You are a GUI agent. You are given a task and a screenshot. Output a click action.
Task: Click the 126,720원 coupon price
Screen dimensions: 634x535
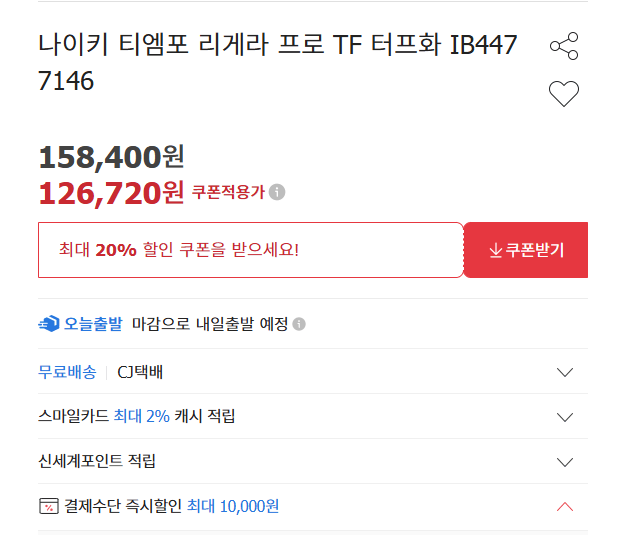(x=111, y=191)
